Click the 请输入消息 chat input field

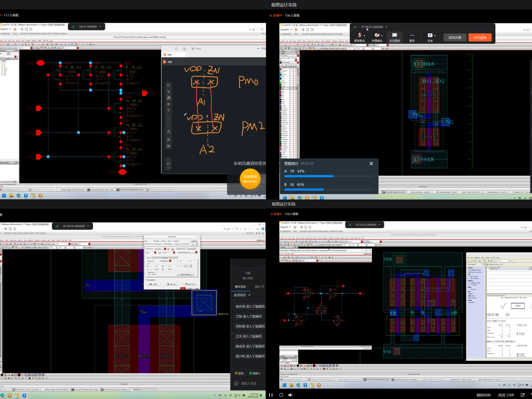249,383
